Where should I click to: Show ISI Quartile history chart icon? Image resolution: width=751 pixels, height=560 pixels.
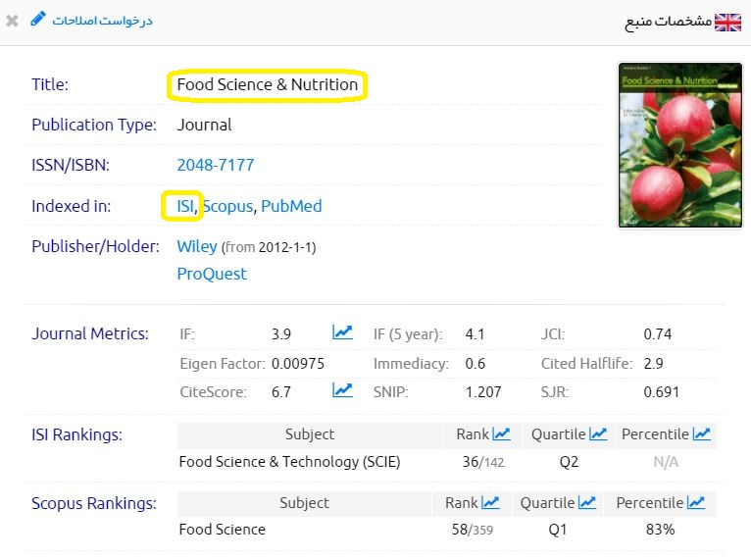(598, 433)
